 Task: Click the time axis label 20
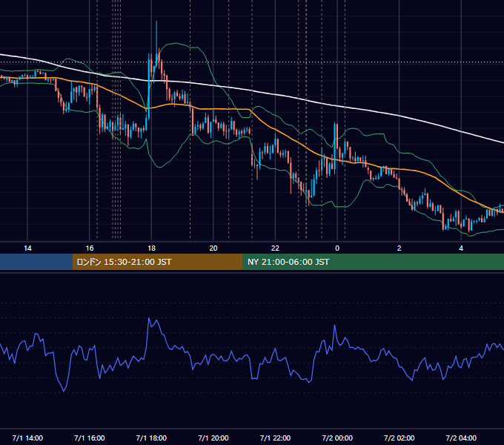(x=213, y=248)
